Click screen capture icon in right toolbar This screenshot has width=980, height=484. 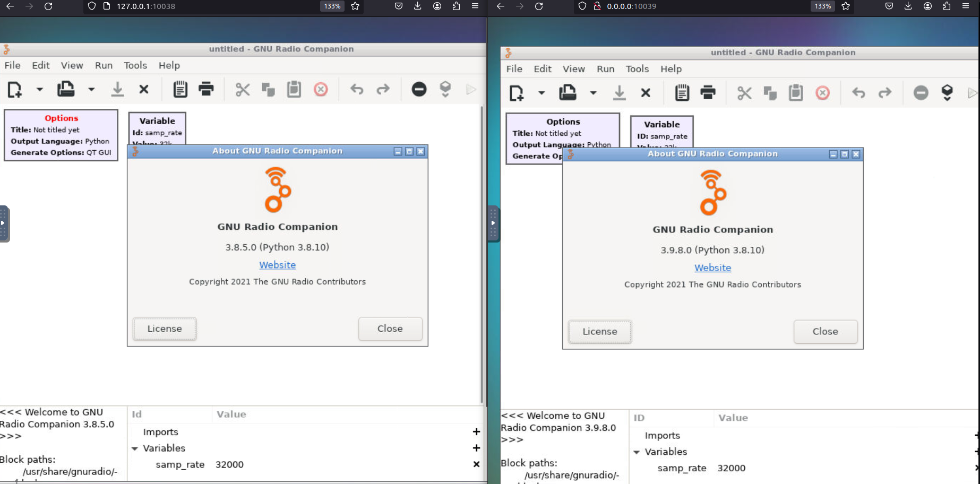pos(682,93)
